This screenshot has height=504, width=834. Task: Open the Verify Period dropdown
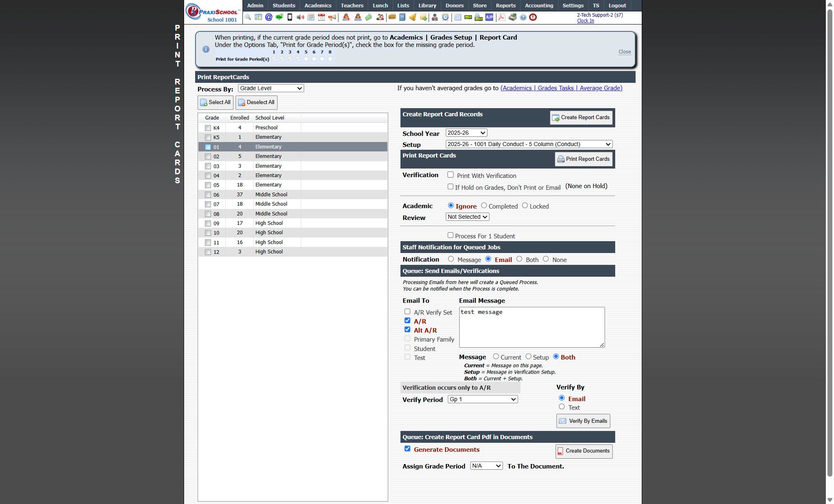coord(483,399)
